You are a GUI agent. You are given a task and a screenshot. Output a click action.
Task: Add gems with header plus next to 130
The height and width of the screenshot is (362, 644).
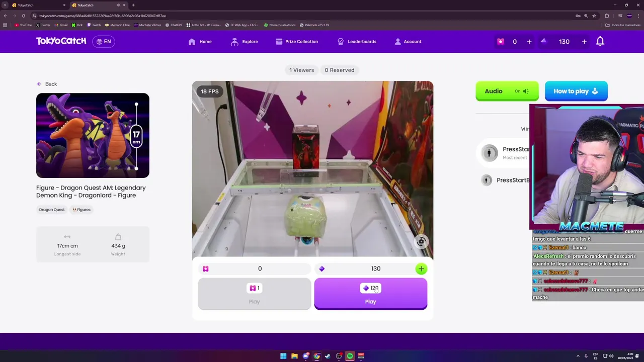pos(584,42)
